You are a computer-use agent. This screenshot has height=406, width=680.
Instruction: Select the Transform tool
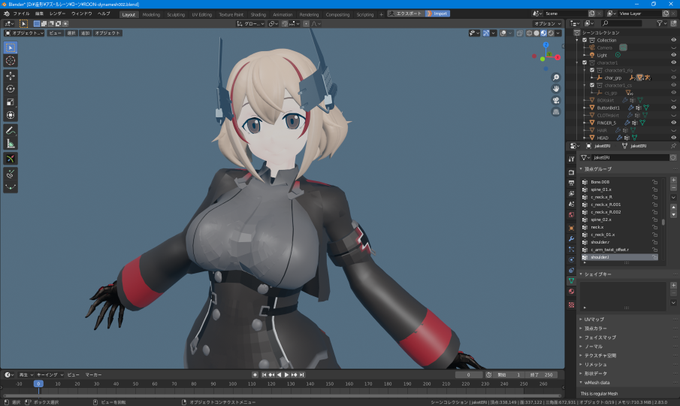click(10, 115)
